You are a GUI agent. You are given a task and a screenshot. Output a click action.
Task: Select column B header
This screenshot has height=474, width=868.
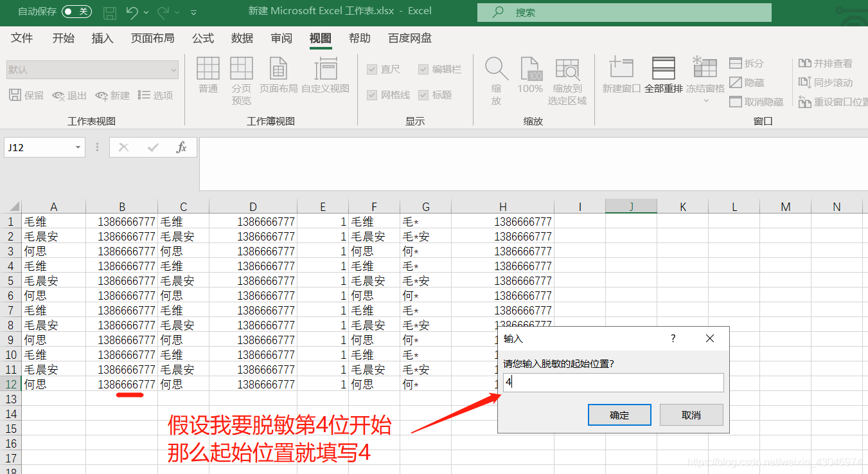point(121,206)
